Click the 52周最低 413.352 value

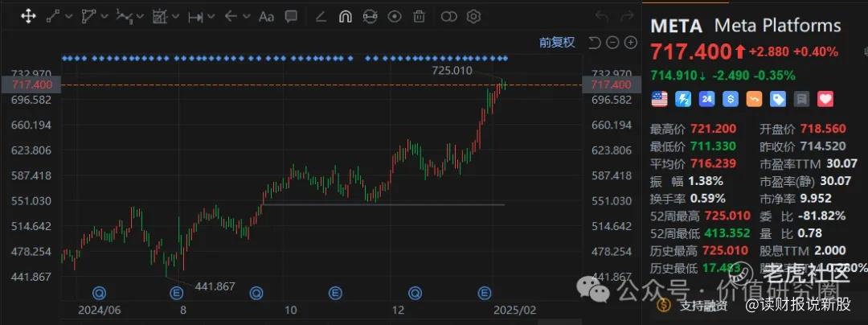point(727,232)
